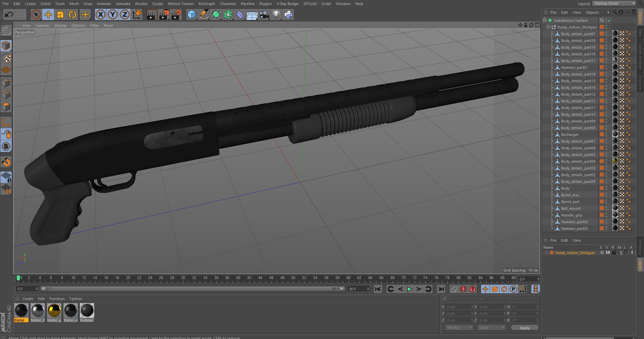644x339 pixels.
Task: Open Edit Render Settings icon
Action: point(176,14)
